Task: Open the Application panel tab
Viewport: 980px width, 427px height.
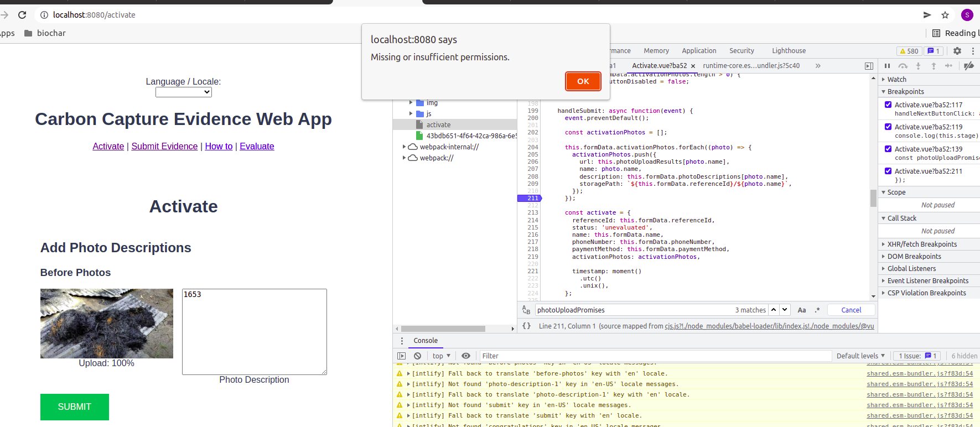Action: tap(699, 51)
